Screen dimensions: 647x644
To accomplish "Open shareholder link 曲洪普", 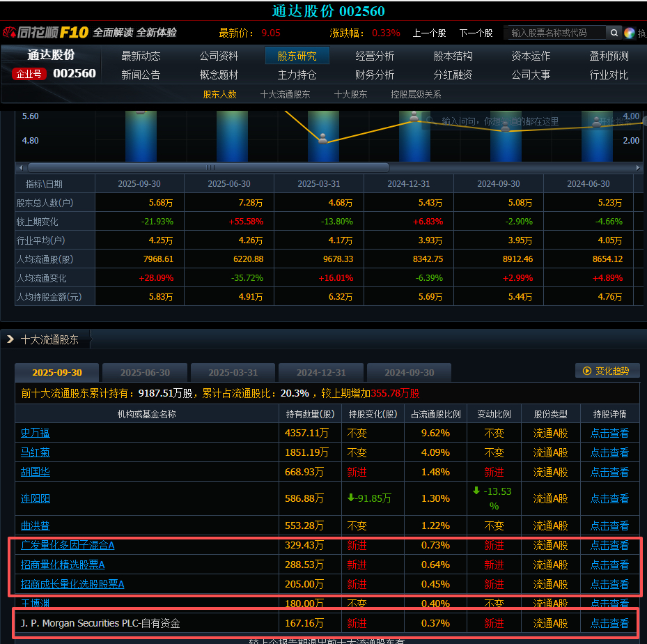I will tap(36, 526).
